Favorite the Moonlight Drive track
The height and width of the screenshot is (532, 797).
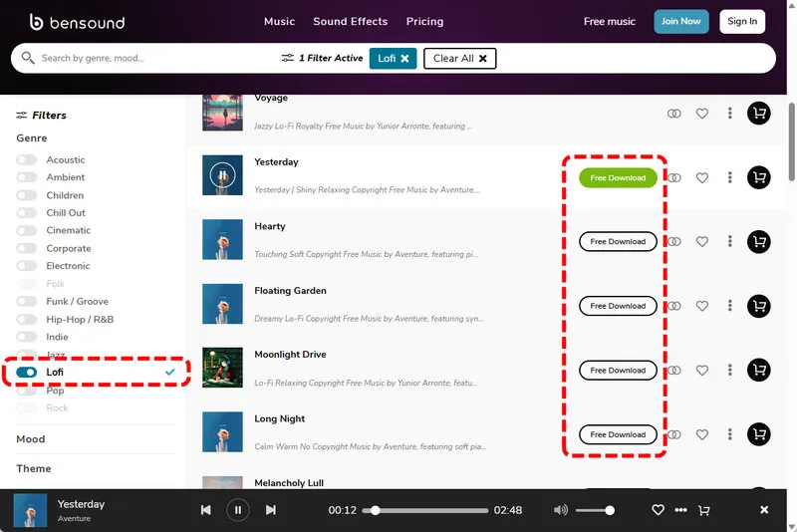click(x=702, y=370)
